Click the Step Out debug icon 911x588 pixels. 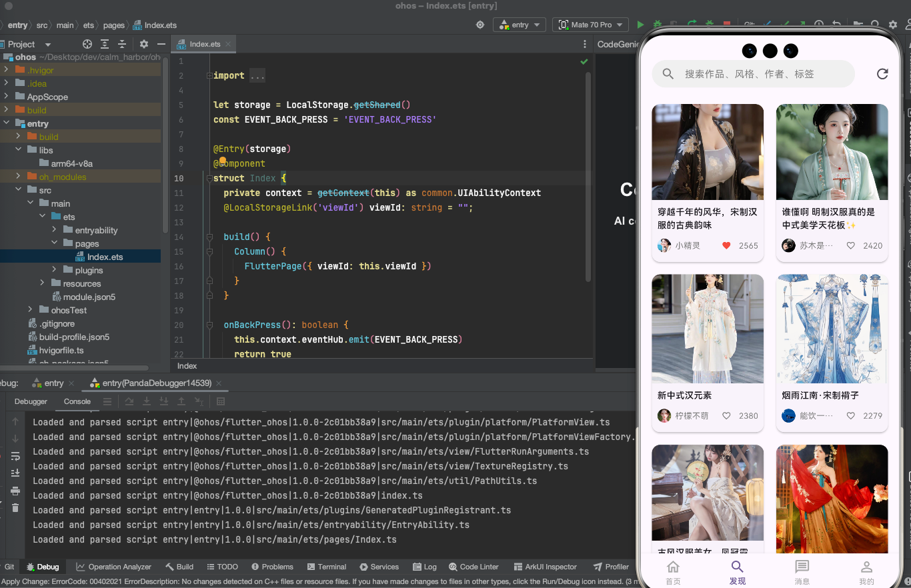(x=181, y=401)
